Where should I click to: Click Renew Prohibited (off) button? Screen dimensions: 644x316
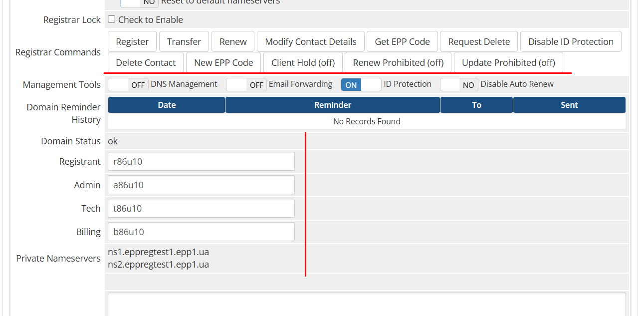pyautogui.click(x=398, y=63)
